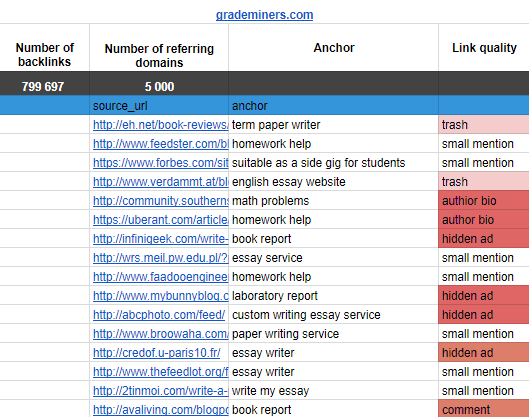Open the mybunnyblog source link
This screenshot has height=417, width=529.
(x=161, y=296)
